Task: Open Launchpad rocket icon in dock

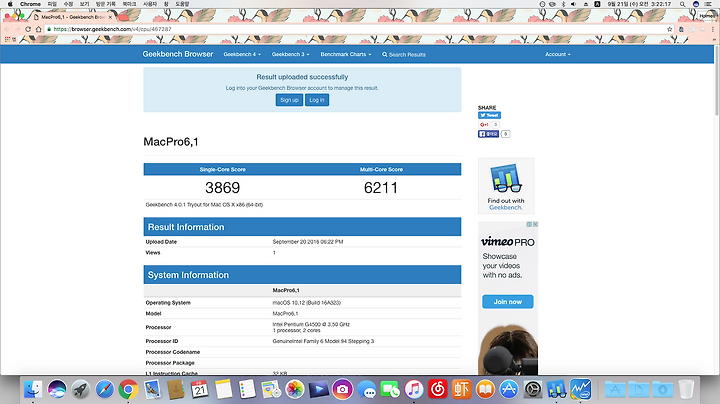Action: pyautogui.click(x=81, y=390)
